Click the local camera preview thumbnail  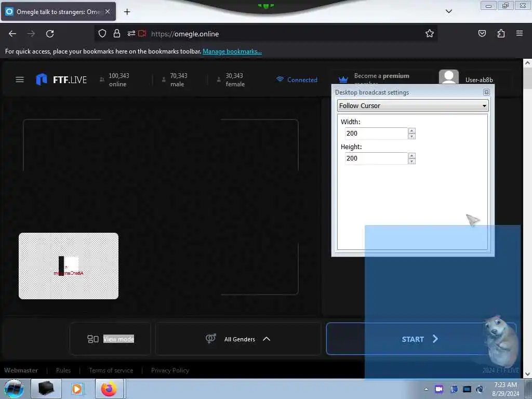(69, 266)
